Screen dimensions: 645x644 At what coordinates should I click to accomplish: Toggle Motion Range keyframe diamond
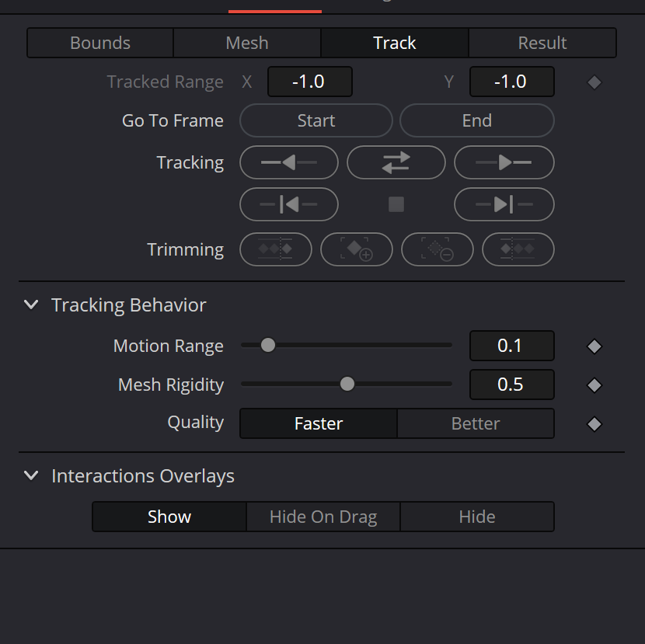(594, 346)
